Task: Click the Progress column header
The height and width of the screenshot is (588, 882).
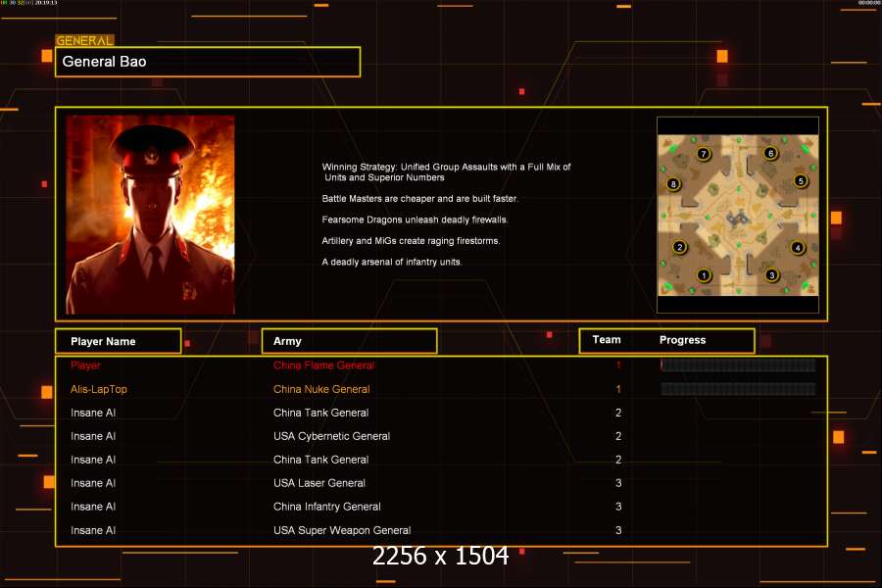Action: pos(683,340)
